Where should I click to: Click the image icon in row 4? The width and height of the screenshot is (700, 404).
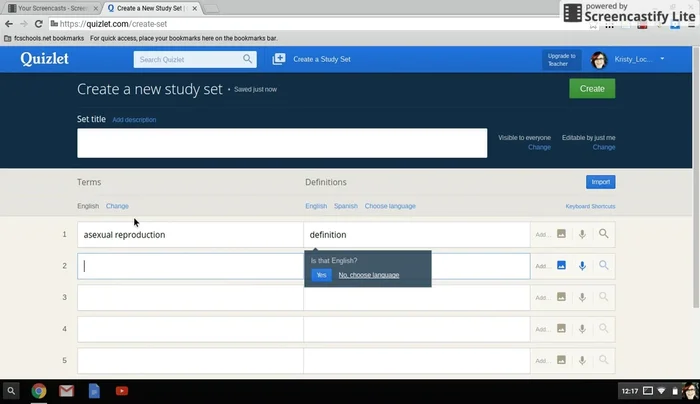tap(561, 328)
